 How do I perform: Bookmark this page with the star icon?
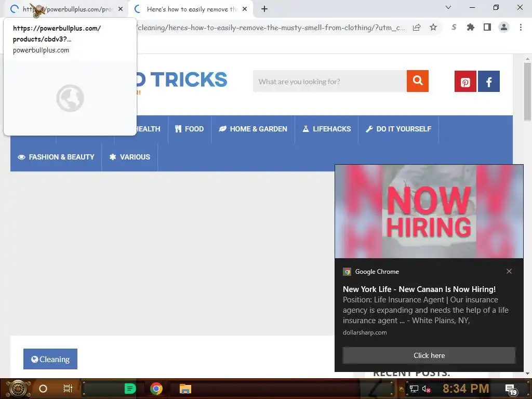pyautogui.click(x=433, y=28)
